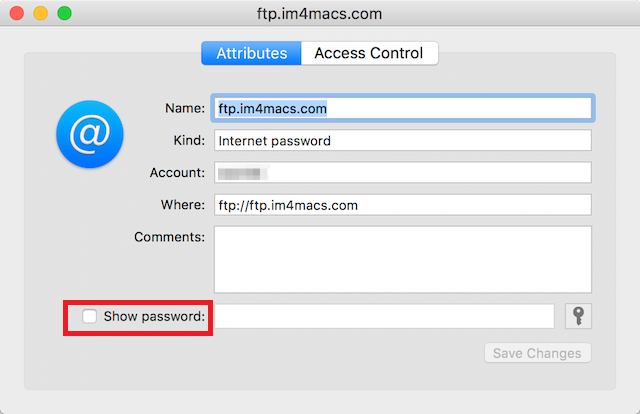Click the Comments: label
Screen dimensions: 640x414
[x=169, y=237]
